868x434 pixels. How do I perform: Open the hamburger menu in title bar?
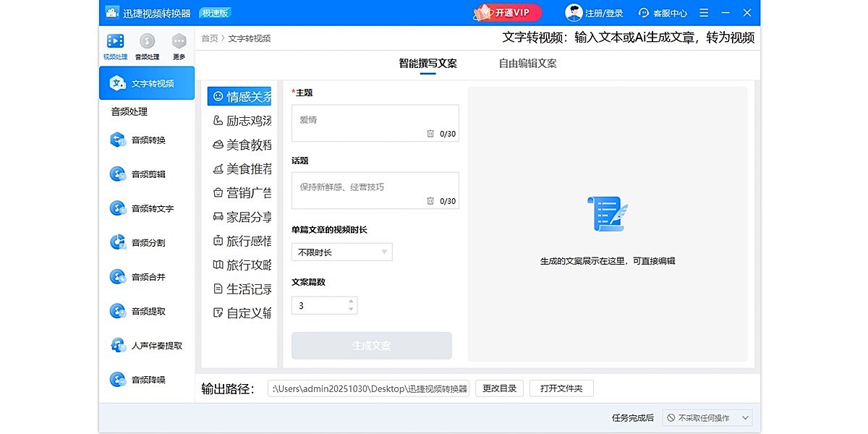coord(703,12)
